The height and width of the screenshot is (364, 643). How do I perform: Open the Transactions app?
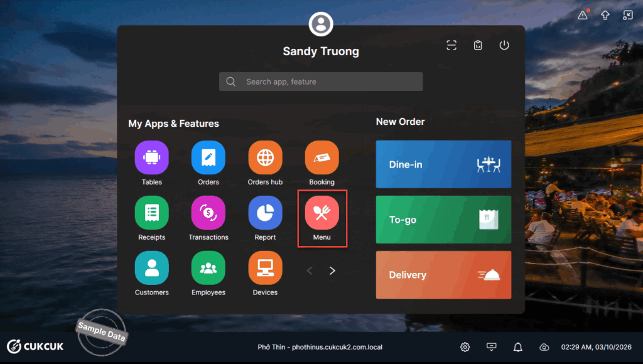tap(208, 213)
